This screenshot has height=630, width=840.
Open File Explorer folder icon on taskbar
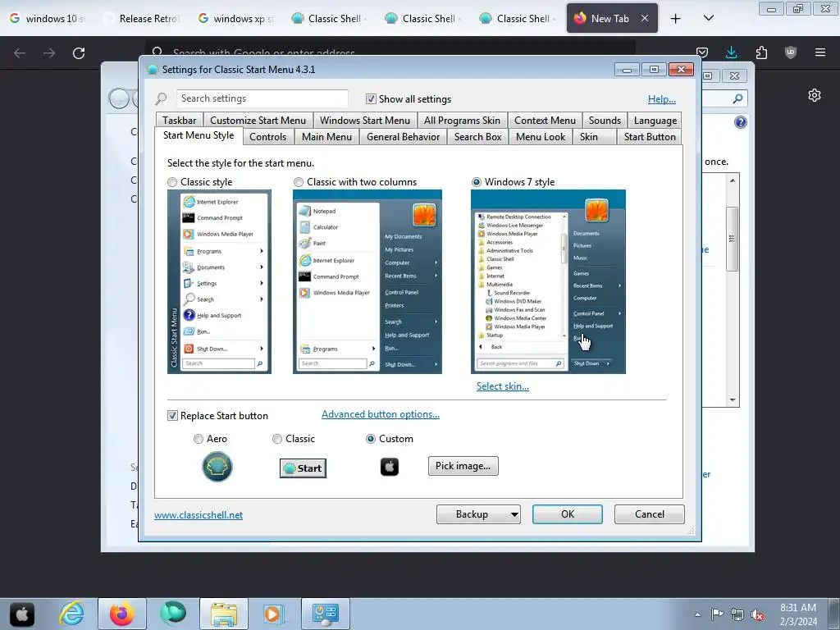(224, 614)
